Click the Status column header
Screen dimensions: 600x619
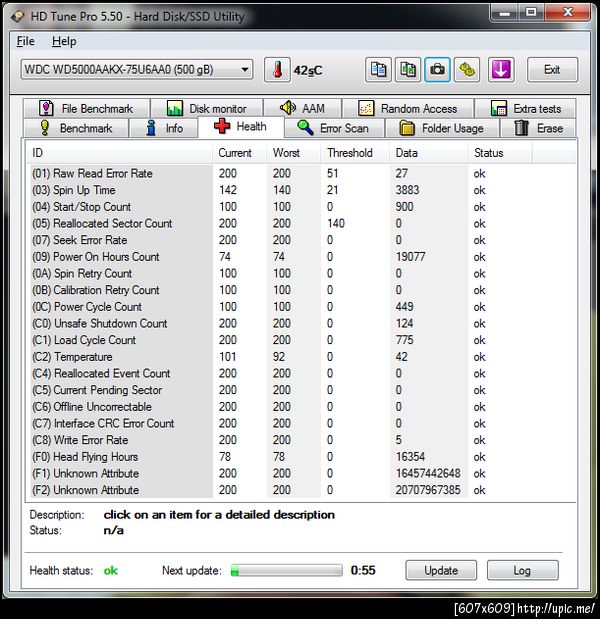(x=500, y=153)
